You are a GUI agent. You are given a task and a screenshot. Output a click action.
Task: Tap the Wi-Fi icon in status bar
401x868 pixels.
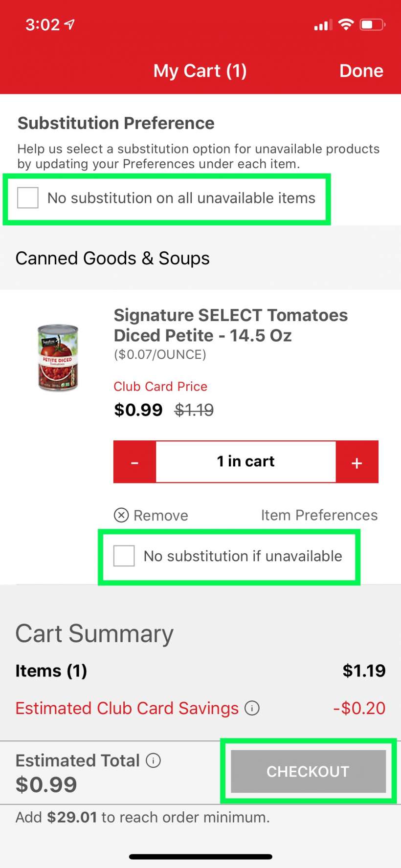tap(346, 24)
